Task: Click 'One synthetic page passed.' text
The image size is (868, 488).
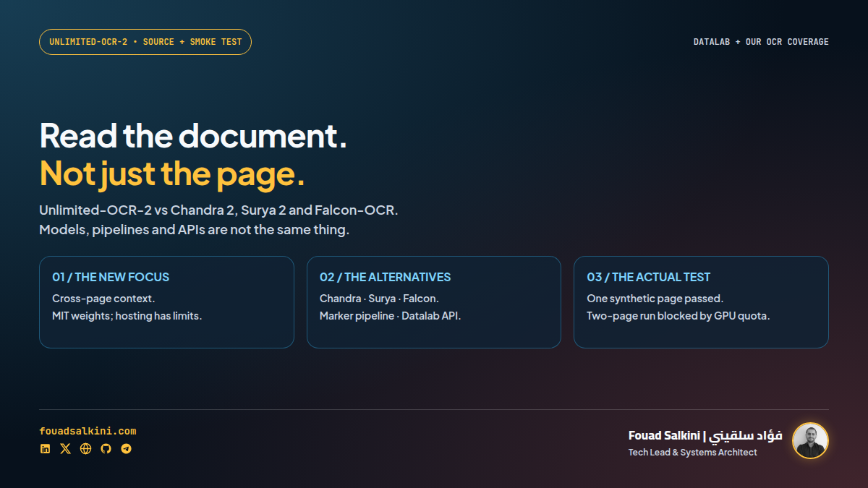Action: (655, 299)
